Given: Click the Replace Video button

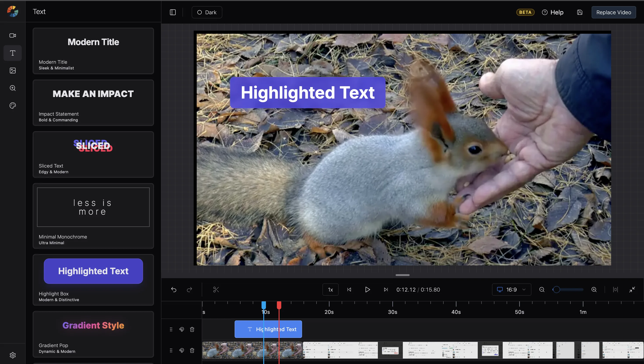Looking at the screenshot, I should tap(614, 12).
